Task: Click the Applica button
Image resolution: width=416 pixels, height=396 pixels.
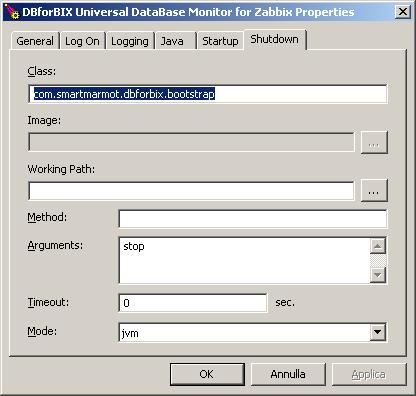Action: (x=369, y=374)
